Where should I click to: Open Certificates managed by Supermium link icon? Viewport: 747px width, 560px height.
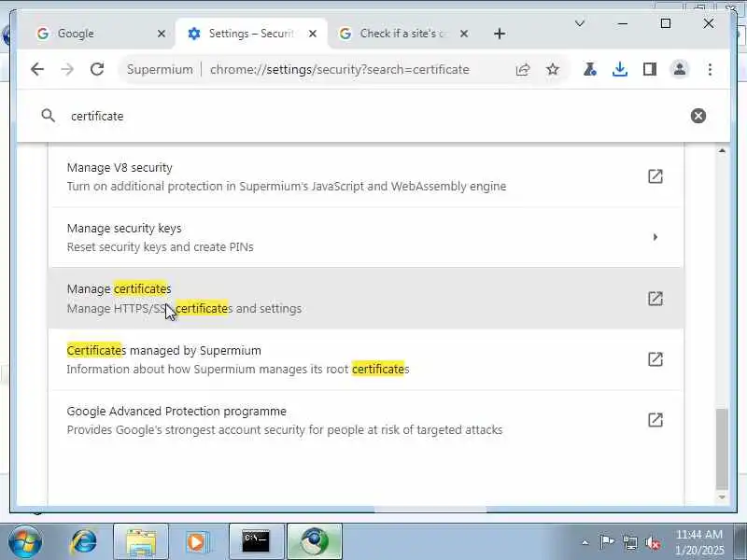pos(655,359)
